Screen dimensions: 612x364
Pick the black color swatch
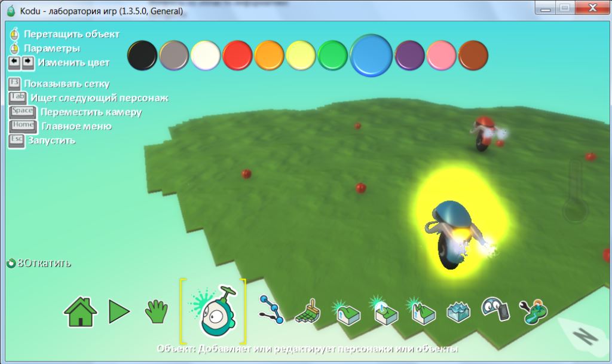pos(142,56)
